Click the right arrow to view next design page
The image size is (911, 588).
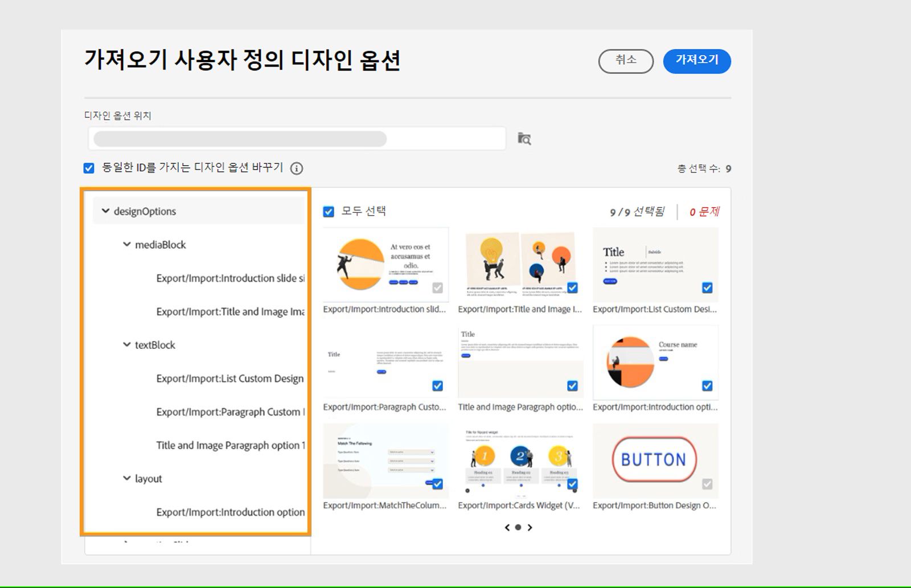coord(530,527)
